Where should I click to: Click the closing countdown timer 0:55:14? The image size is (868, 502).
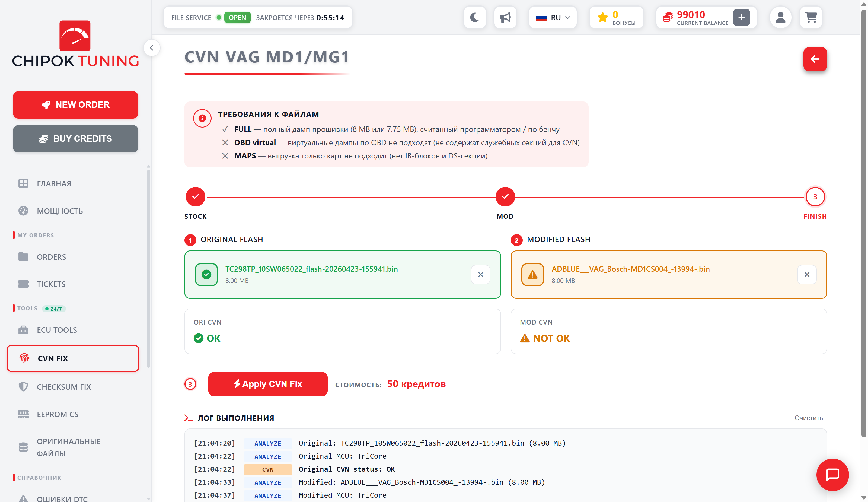coord(330,18)
